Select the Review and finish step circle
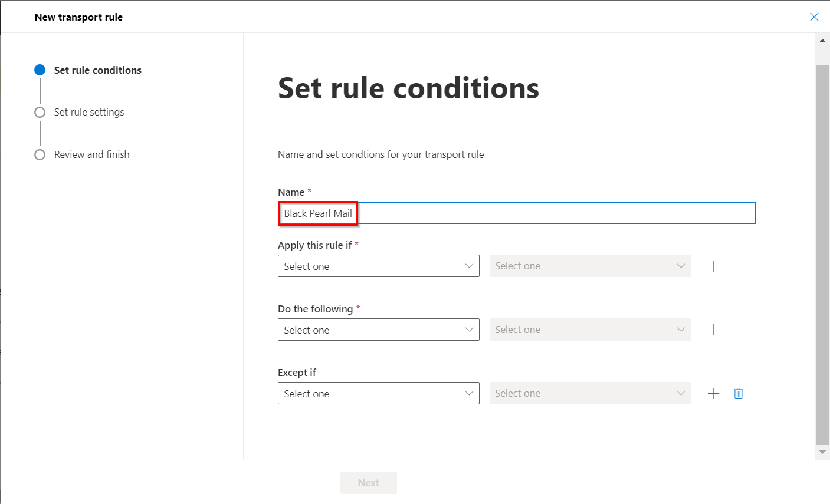 [x=40, y=154]
